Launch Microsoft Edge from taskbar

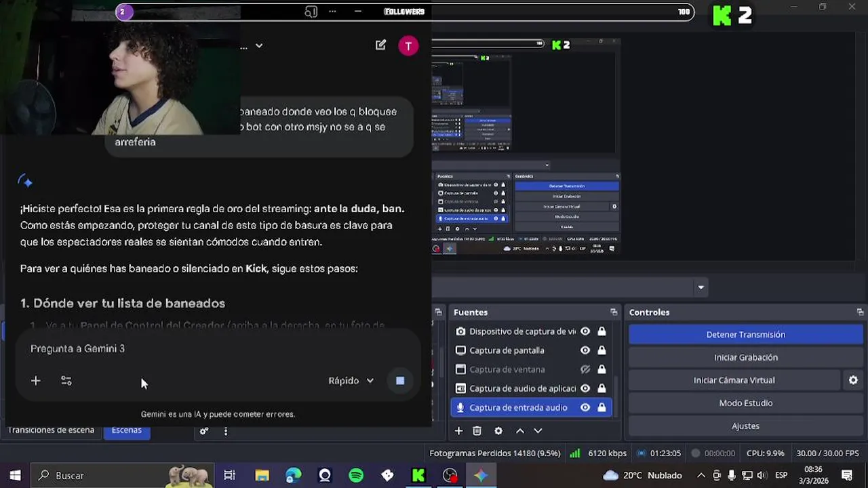click(293, 475)
